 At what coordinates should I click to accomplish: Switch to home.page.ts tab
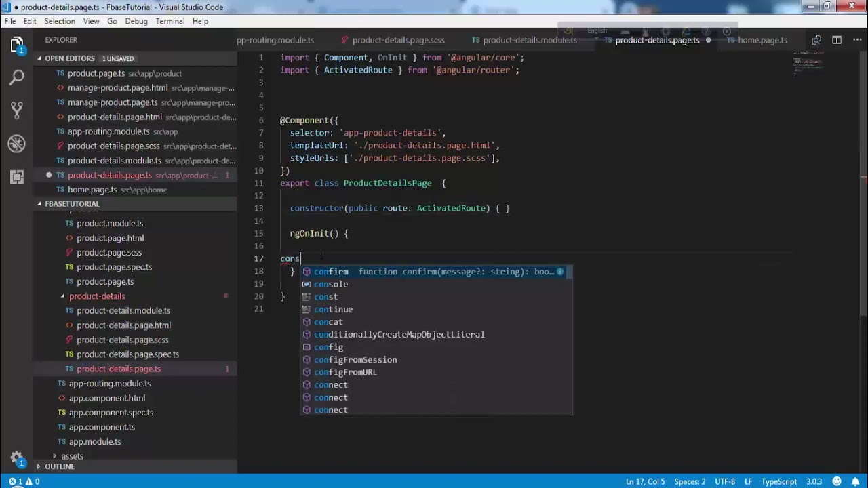762,40
